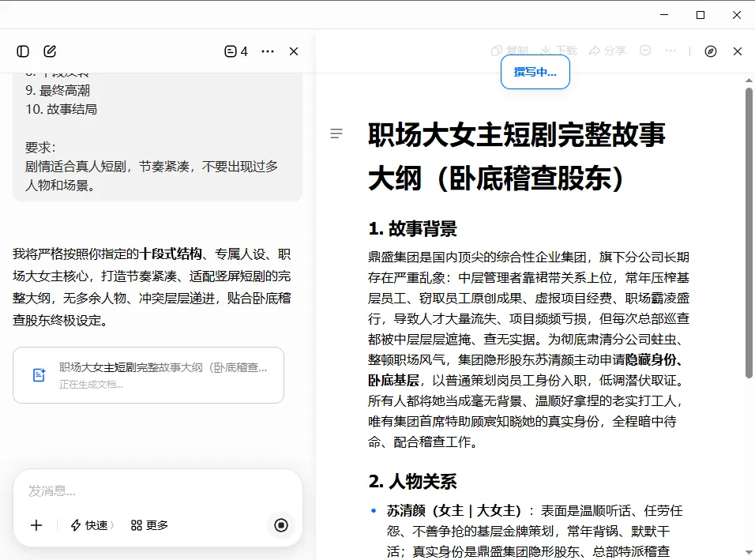This screenshot has height=560, width=755.
Task: Click the bullet 苏清颜（女主 | 大女主）
Action: point(454,510)
